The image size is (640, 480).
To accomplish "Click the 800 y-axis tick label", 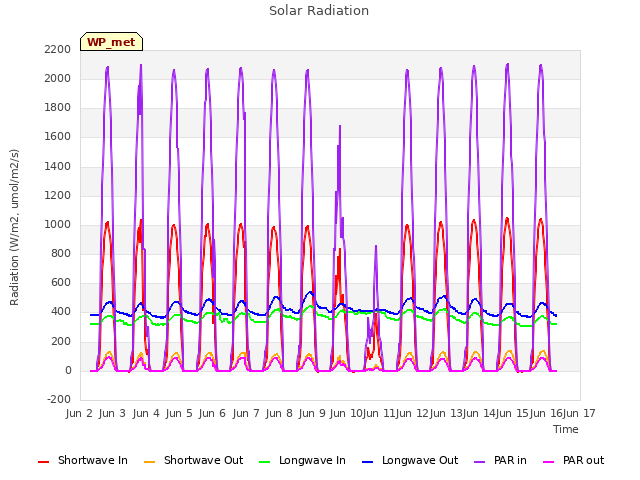I will coord(61,254).
